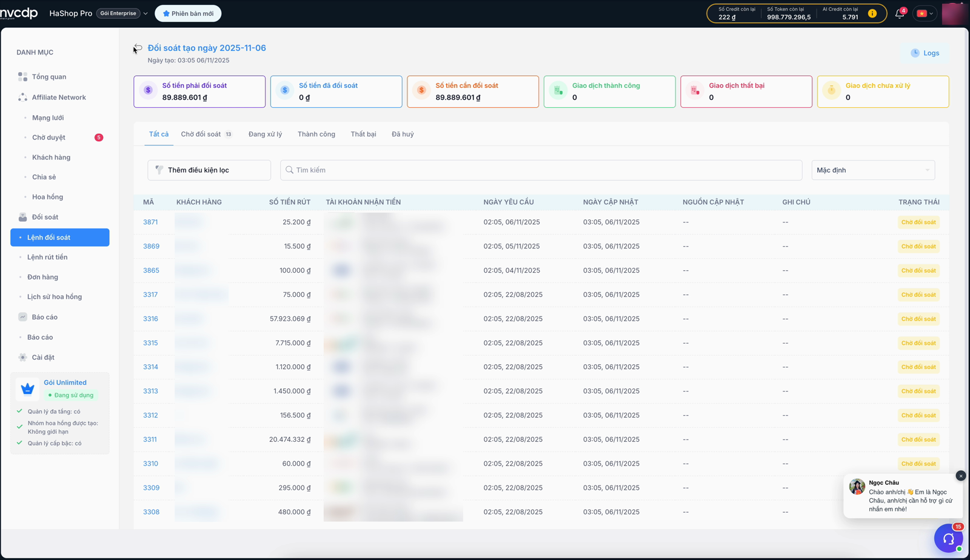Click the Báo cáo chart icon
The width and height of the screenshot is (970, 560).
[x=22, y=317]
